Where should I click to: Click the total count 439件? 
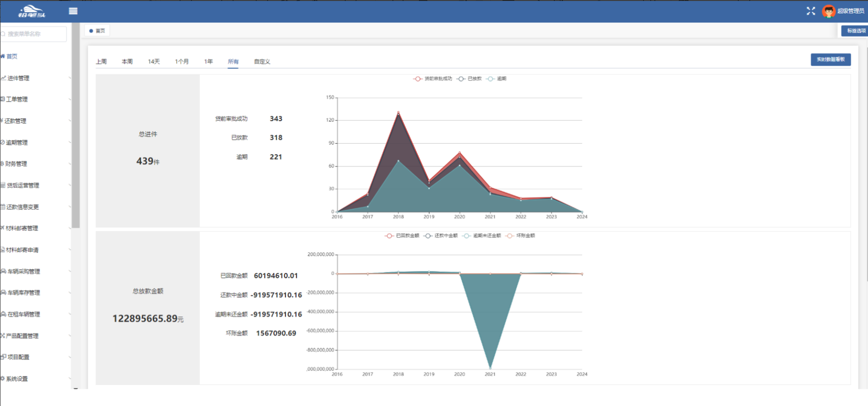[x=148, y=161]
